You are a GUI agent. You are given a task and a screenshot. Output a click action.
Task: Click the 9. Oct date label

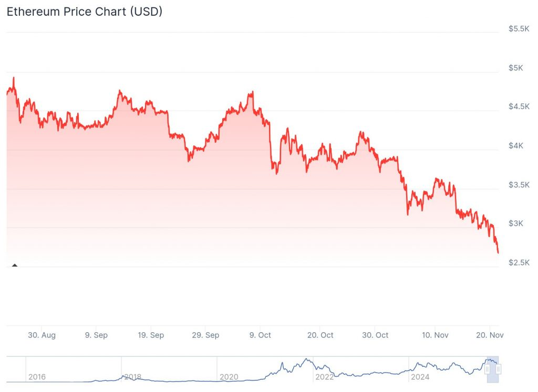pos(260,335)
